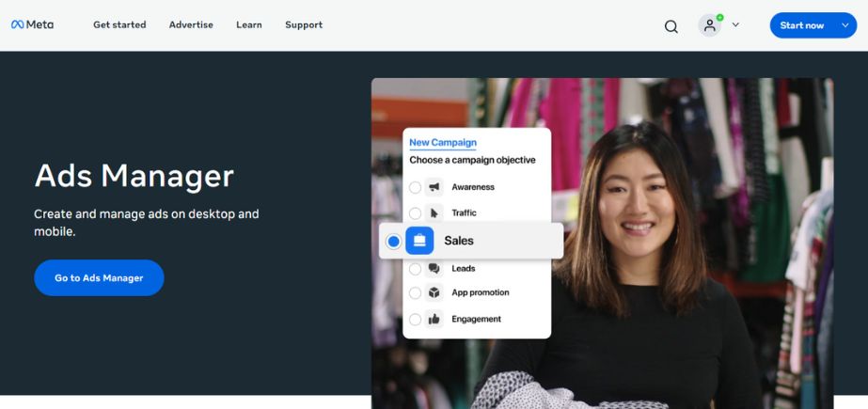Click the Engagement thumbs-up icon

click(434, 319)
